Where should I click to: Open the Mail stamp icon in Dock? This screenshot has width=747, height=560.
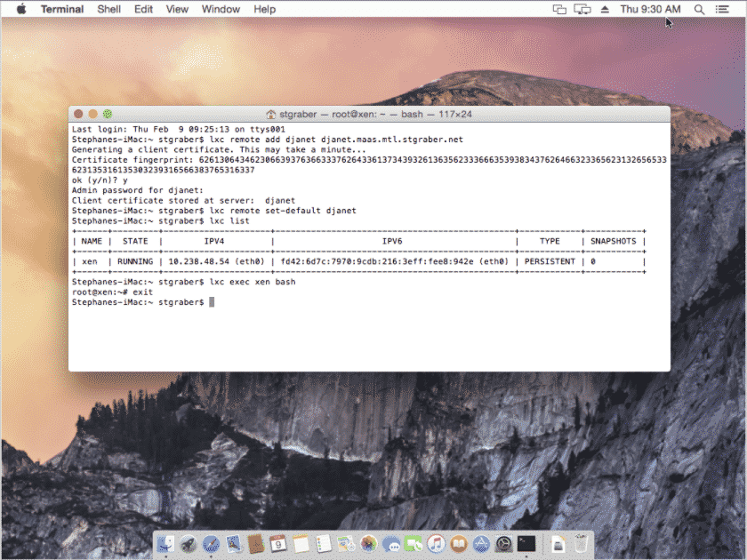click(x=233, y=544)
